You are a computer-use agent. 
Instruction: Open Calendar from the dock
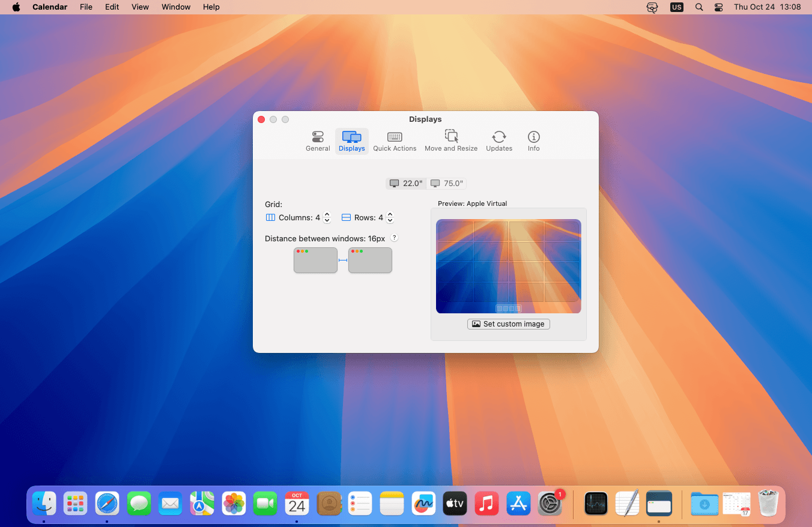tap(297, 504)
